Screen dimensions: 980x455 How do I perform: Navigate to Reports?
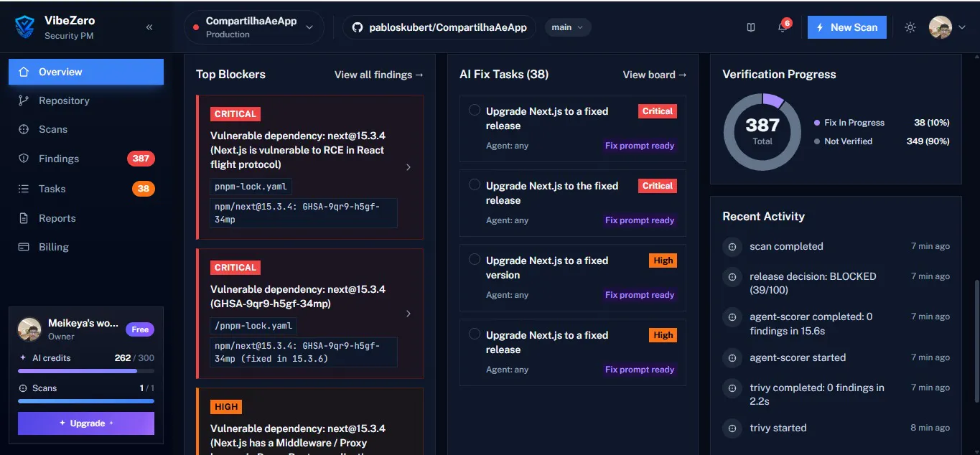[x=86, y=218]
